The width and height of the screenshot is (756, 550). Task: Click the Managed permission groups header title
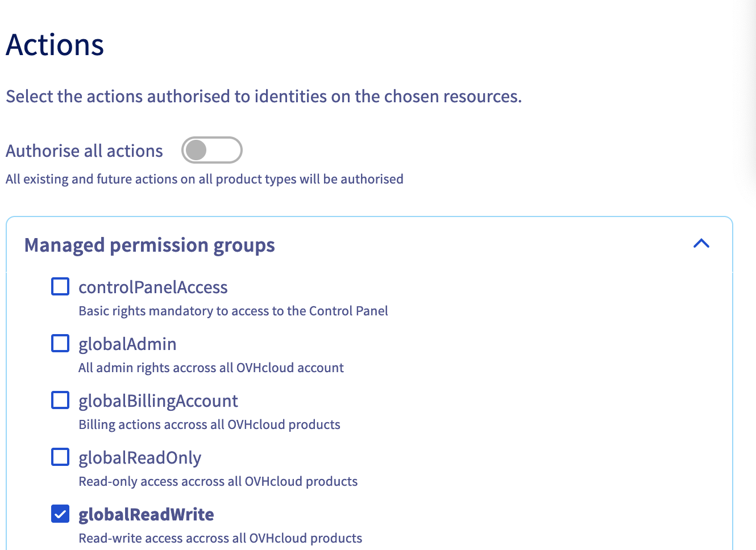pos(149,245)
